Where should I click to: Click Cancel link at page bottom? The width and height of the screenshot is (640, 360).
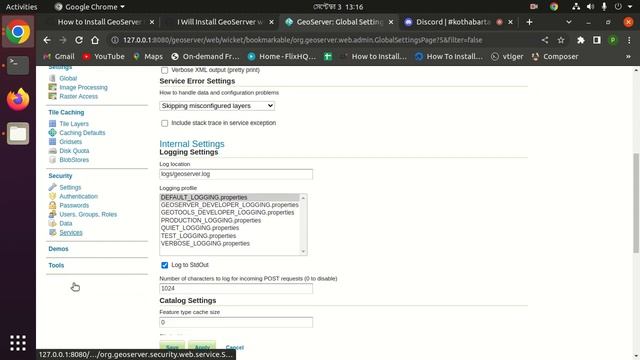(x=235, y=347)
